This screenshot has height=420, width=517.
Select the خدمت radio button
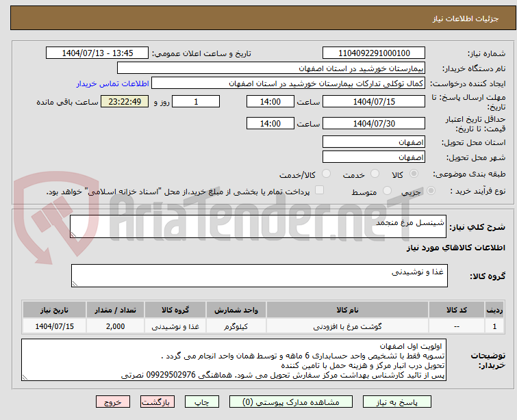tap(375, 173)
